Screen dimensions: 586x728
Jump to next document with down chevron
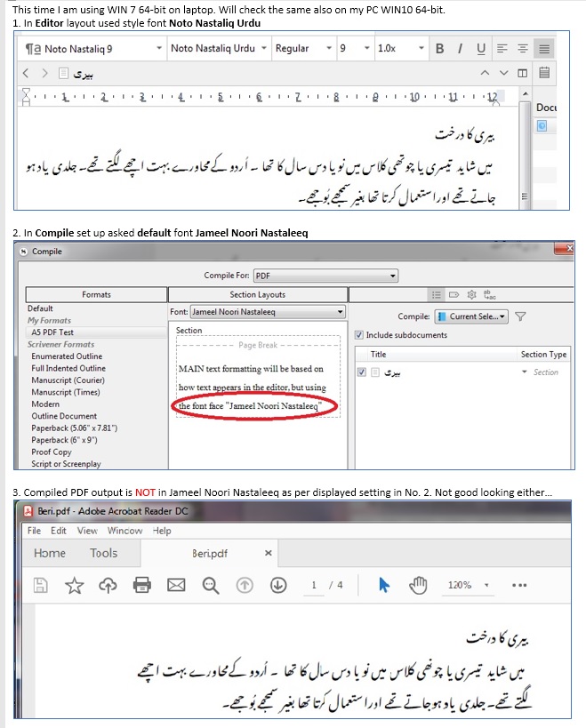[503, 73]
